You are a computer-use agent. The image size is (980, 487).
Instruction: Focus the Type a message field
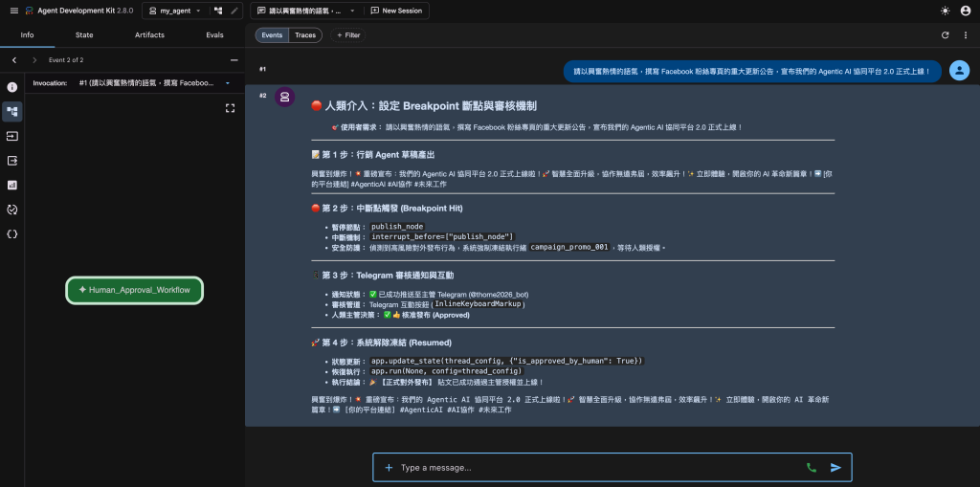[600, 467]
